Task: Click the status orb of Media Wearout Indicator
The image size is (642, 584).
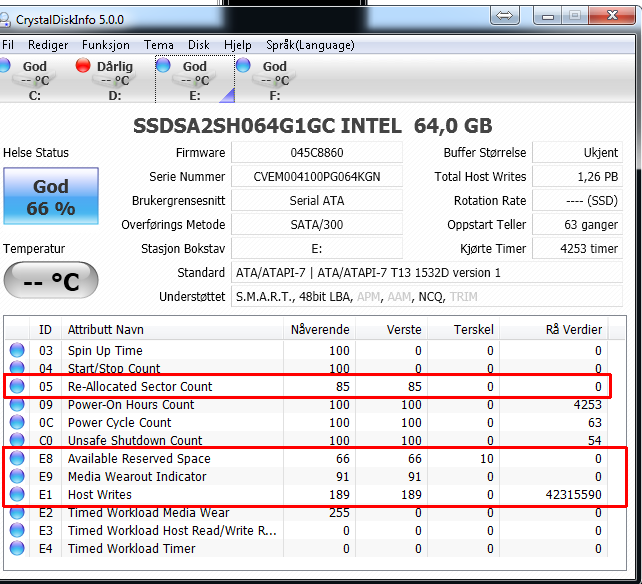Action: pos(17,476)
